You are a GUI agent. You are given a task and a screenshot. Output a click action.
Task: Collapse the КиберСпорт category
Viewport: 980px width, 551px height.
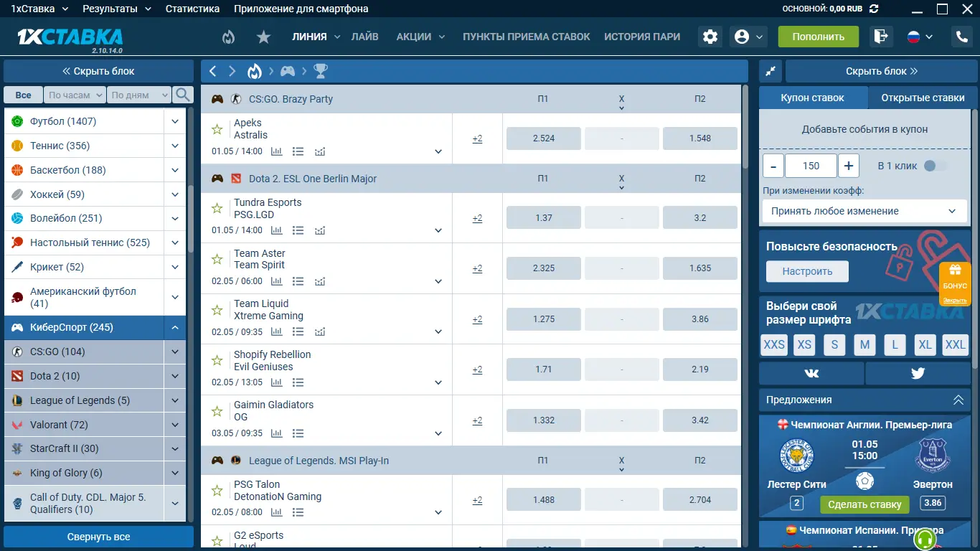pos(175,327)
